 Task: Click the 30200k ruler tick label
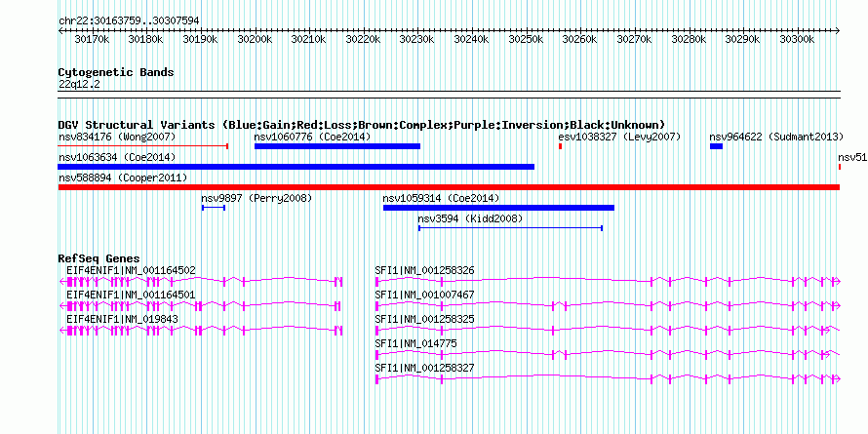[256, 39]
